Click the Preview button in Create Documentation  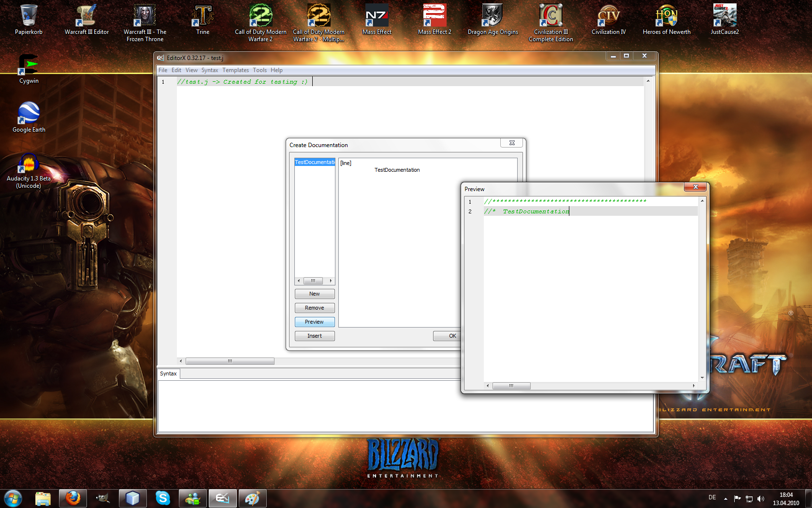[315, 322]
